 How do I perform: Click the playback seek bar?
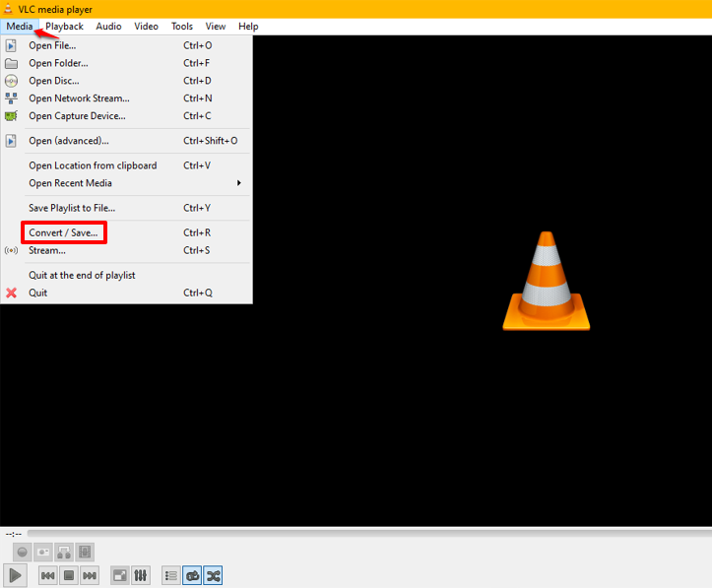pos(369,533)
